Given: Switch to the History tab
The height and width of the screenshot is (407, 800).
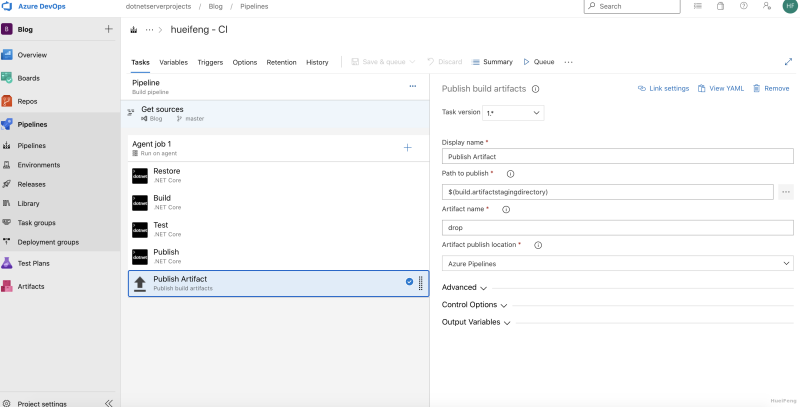Looking at the screenshot, I should [317, 62].
